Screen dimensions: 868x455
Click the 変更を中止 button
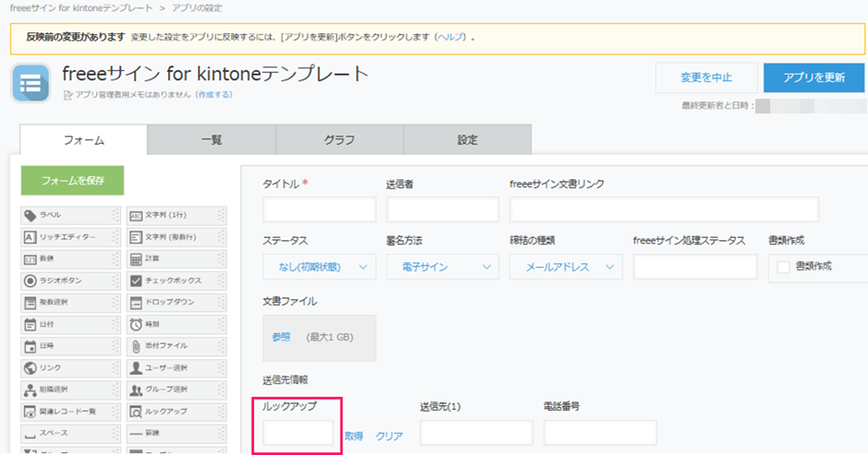coord(706,78)
